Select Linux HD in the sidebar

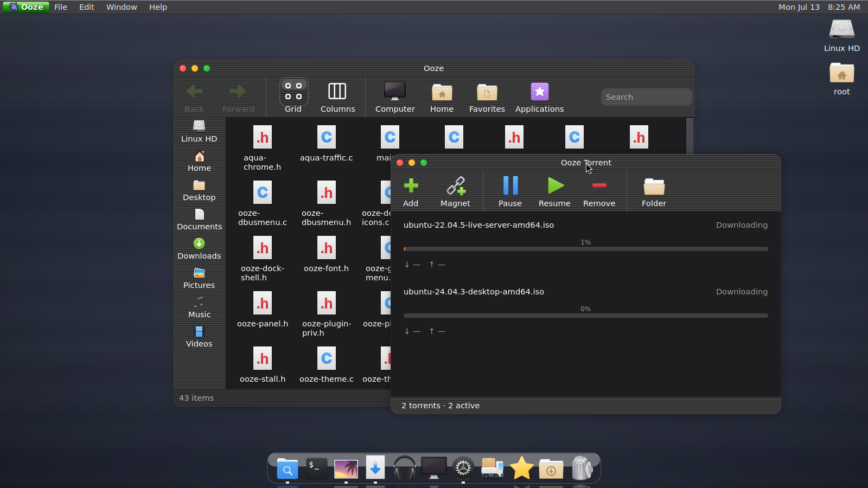199,131
